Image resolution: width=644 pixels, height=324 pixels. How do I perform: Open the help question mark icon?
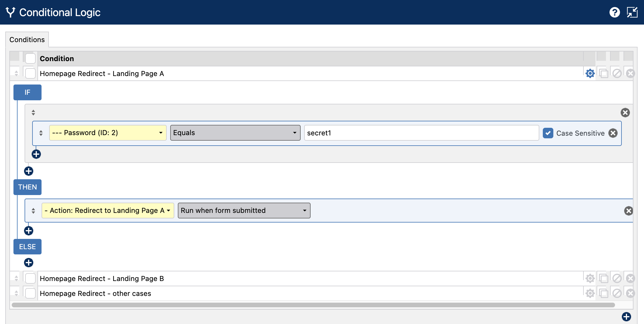click(614, 12)
